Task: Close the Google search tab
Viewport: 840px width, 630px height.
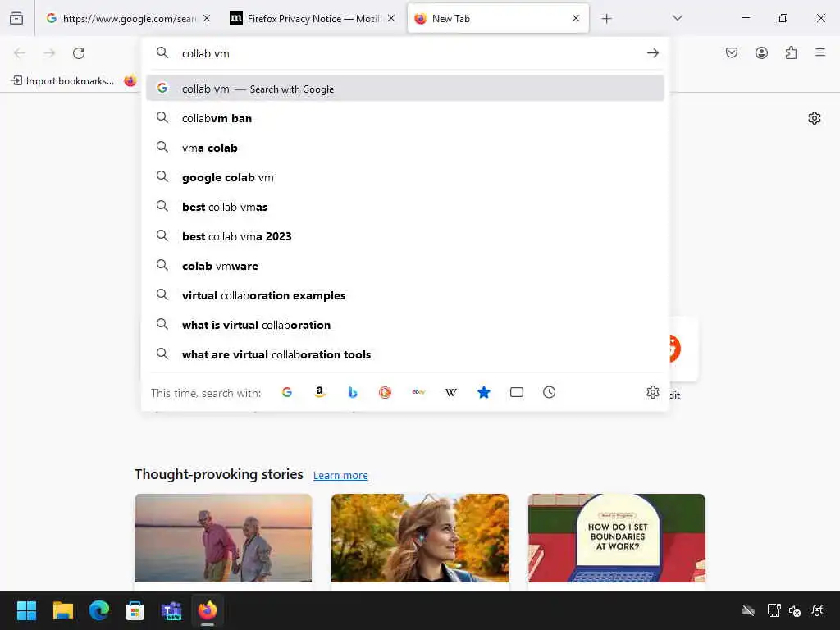Action: (207, 18)
